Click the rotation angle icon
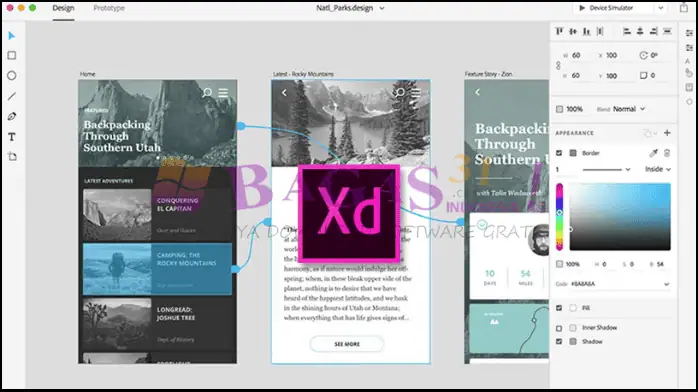698x392 pixels. 643,55
